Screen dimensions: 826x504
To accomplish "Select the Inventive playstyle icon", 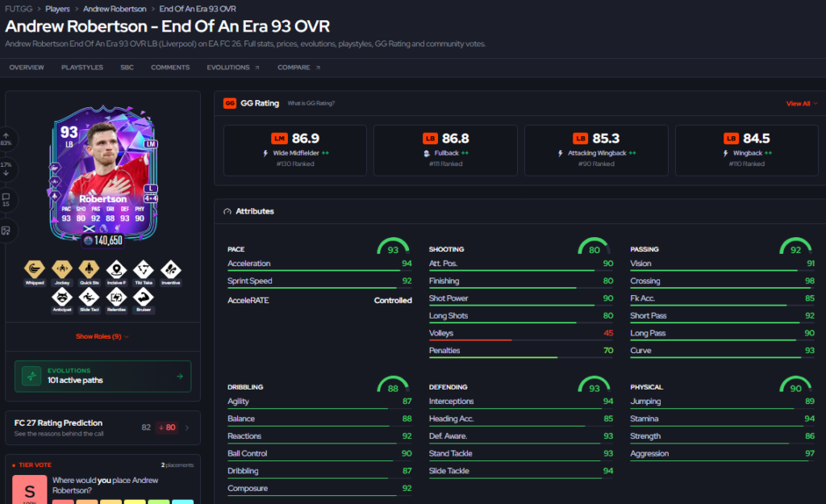I will point(171,269).
